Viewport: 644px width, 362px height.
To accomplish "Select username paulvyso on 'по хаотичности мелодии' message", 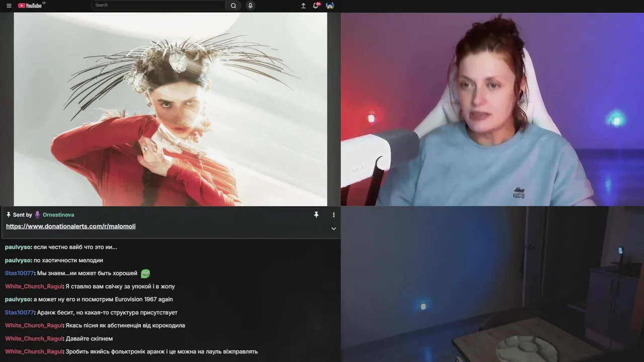I will [18, 260].
